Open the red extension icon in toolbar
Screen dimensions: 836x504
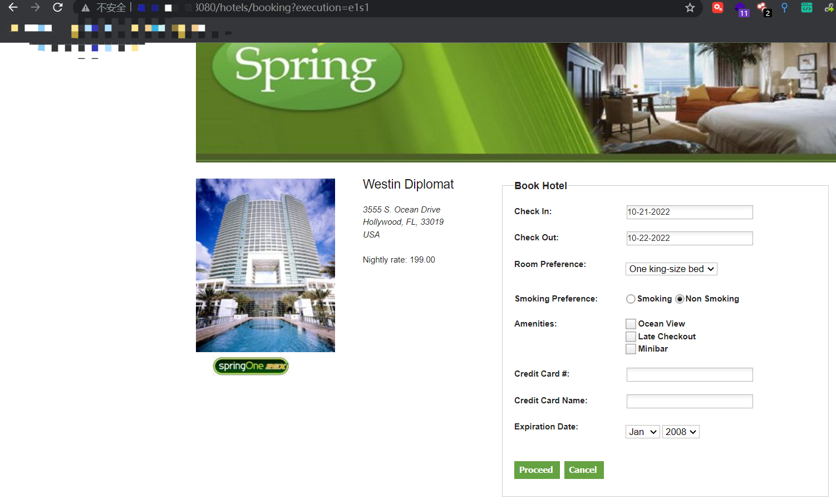pyautogui.click(x=718, y=7)
